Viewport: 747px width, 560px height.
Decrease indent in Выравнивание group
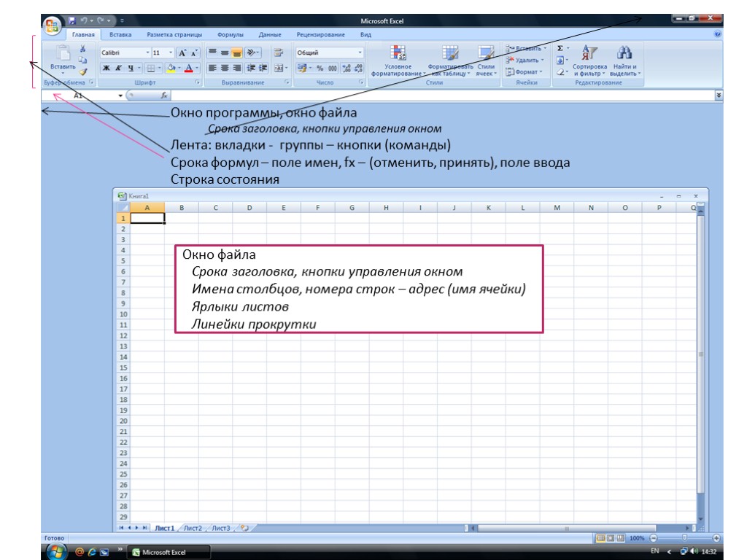(x=251, y=68)
